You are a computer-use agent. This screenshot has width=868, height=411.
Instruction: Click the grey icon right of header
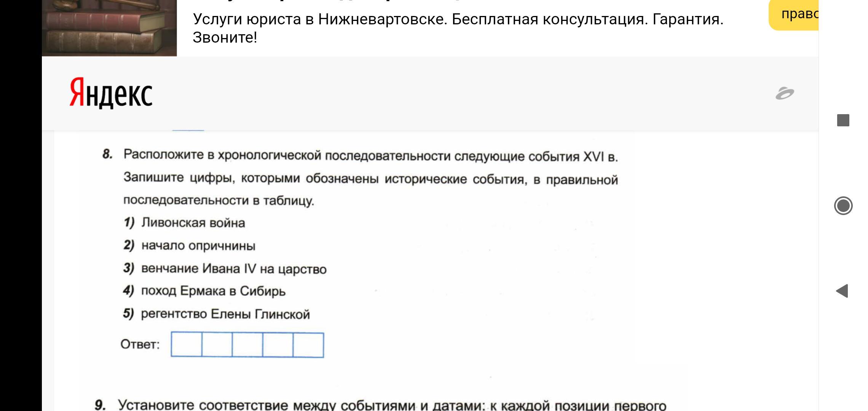point(785,93)
